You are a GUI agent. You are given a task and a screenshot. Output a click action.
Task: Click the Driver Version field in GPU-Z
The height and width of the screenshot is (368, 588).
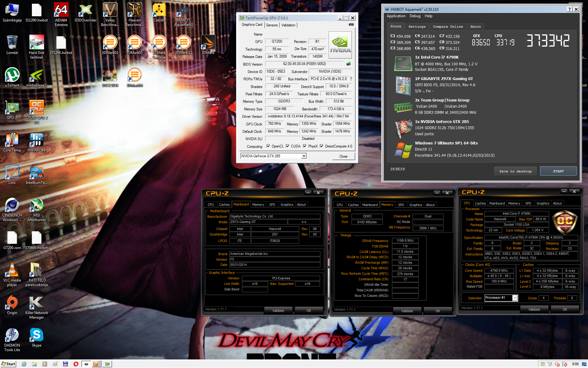click(x=308, y=116)
